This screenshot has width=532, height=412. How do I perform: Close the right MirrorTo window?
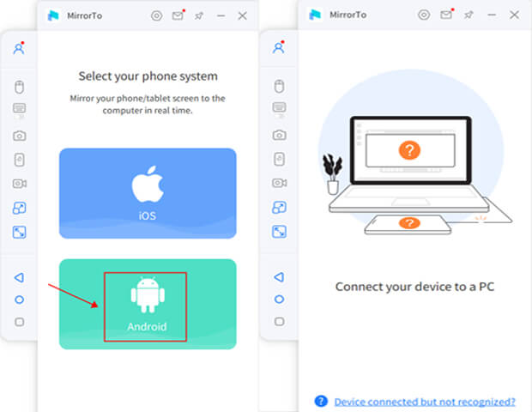click(x=514, y=15)
